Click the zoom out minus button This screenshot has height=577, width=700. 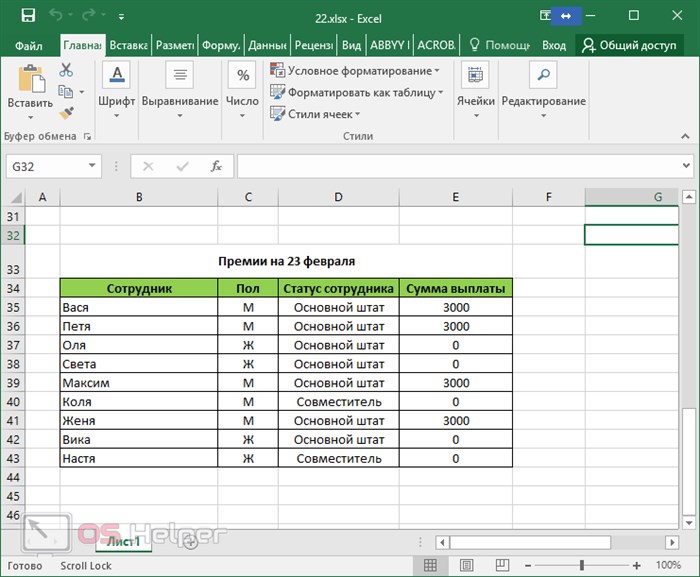(528, 565)
